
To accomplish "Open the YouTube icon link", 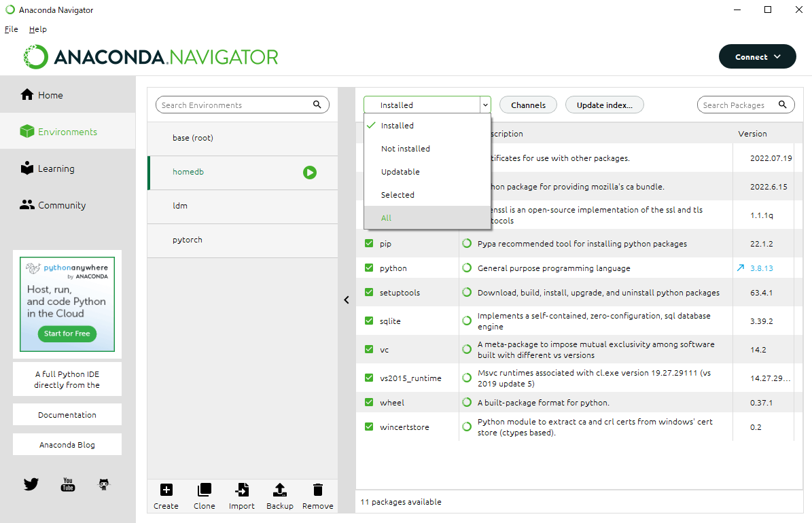I will coord(68,484).
